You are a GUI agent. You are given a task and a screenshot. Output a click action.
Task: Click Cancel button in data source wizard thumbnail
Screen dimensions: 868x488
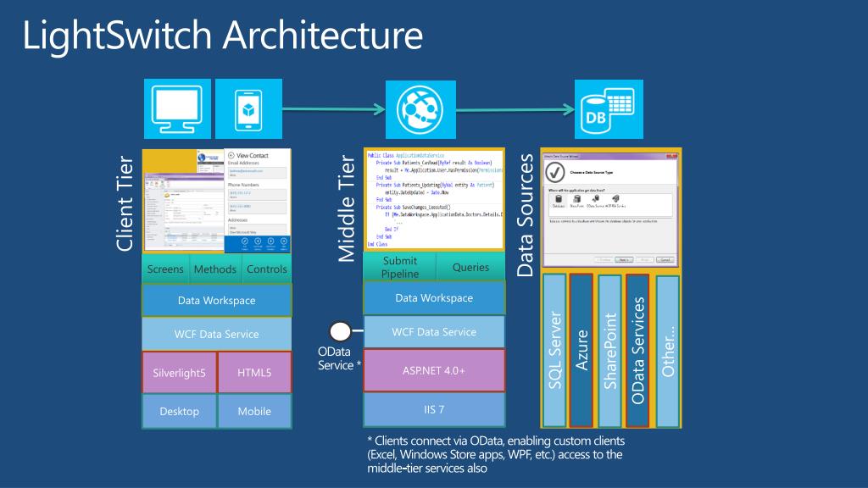coord(665,259)
